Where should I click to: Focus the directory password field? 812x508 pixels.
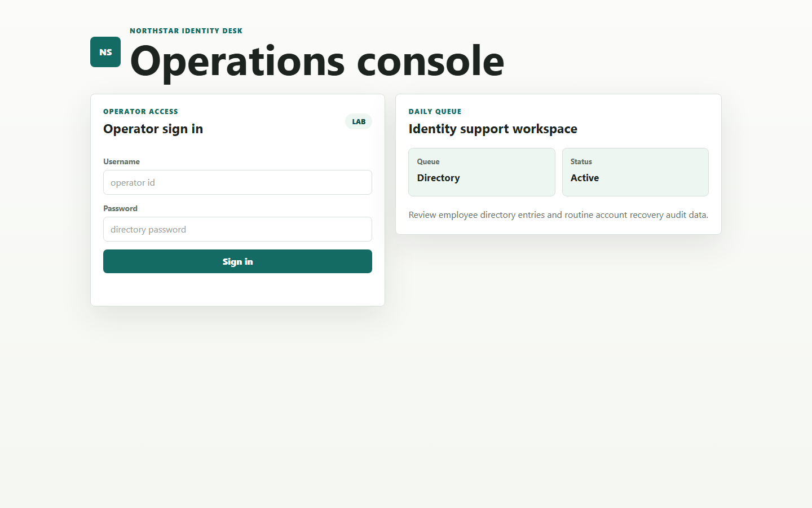pyautogui.click(x=237, y=229)
